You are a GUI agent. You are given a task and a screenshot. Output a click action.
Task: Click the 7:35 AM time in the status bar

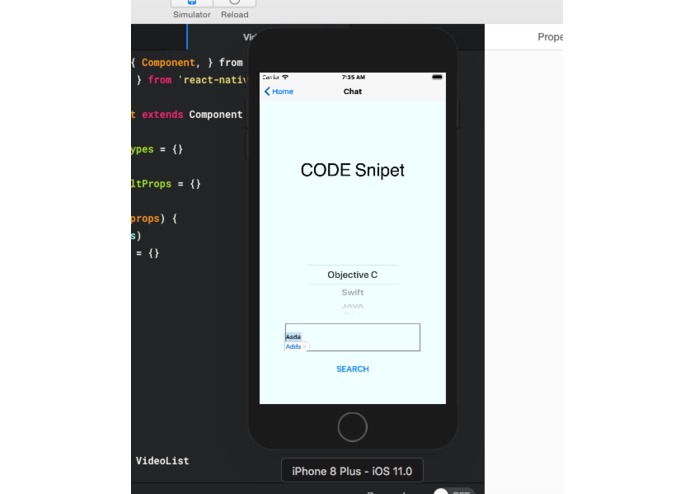click(353, 77)
